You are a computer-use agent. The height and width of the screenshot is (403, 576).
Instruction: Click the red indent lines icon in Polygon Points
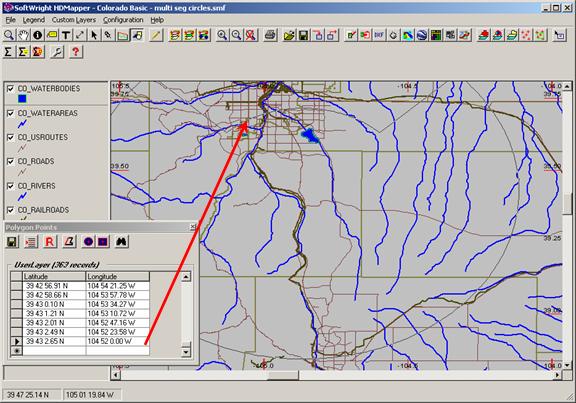[31, 242]
